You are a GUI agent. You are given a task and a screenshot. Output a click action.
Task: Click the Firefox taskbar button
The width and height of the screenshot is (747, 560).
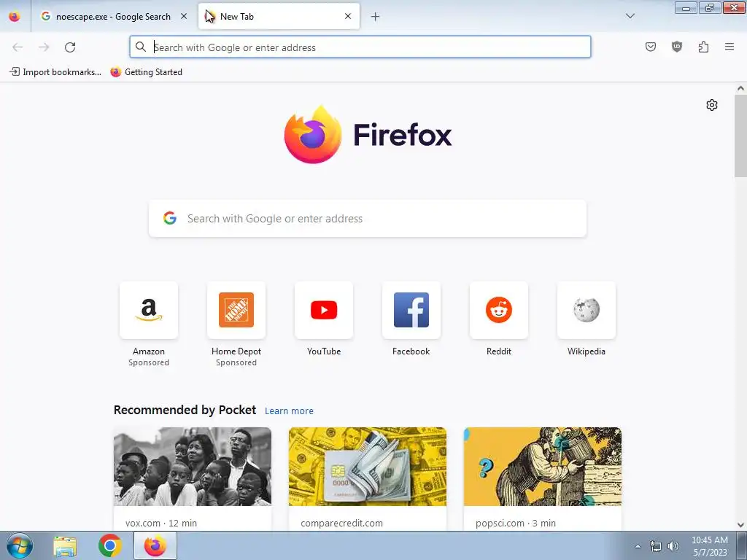(155, 545)
